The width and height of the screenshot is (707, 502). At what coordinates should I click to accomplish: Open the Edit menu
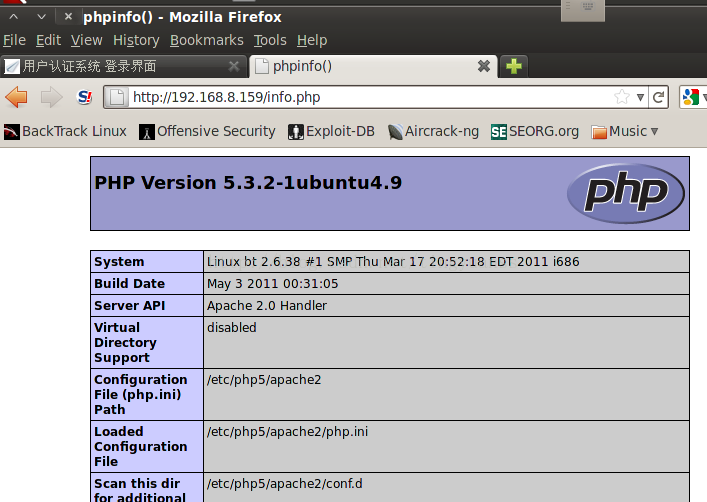[x=48, y=40]
